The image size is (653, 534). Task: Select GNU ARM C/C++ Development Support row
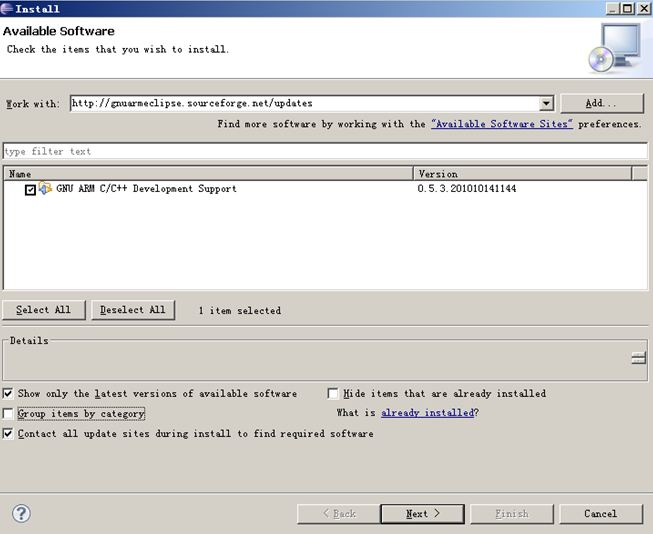pos(325,189)
